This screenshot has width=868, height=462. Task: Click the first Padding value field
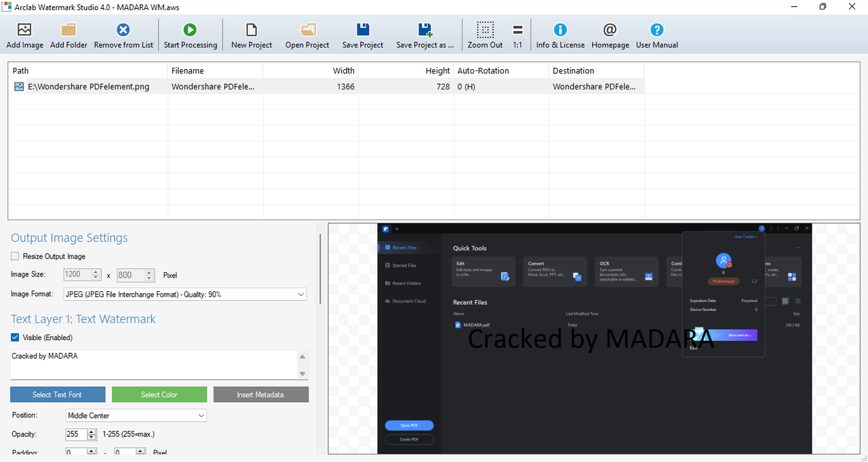76,452
